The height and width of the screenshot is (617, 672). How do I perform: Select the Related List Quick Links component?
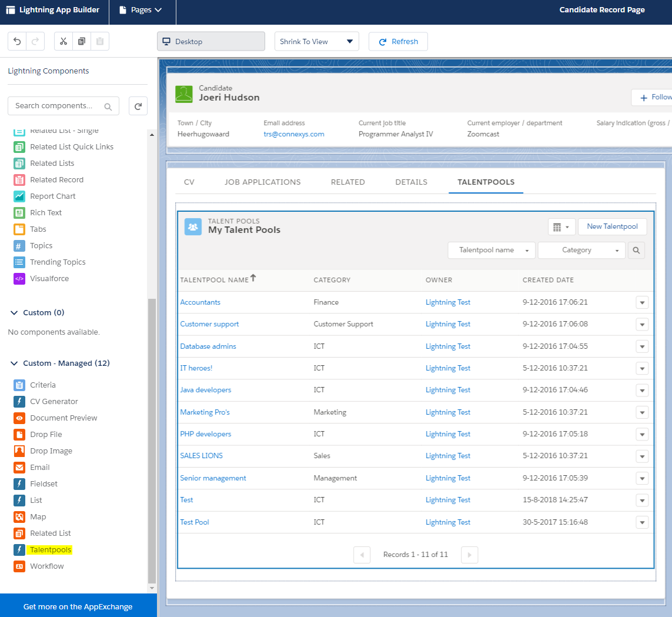click(63, 147)
